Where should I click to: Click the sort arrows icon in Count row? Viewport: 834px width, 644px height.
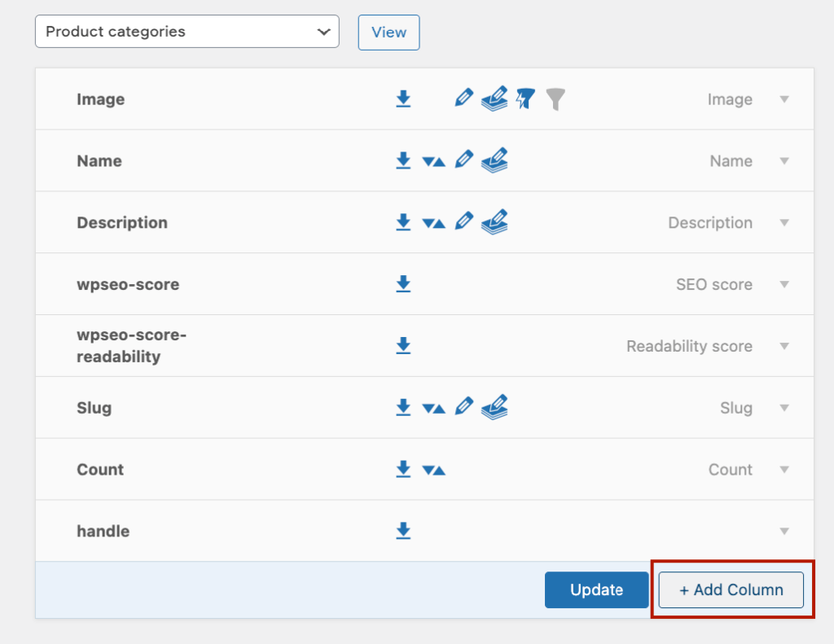click(433, 470)
